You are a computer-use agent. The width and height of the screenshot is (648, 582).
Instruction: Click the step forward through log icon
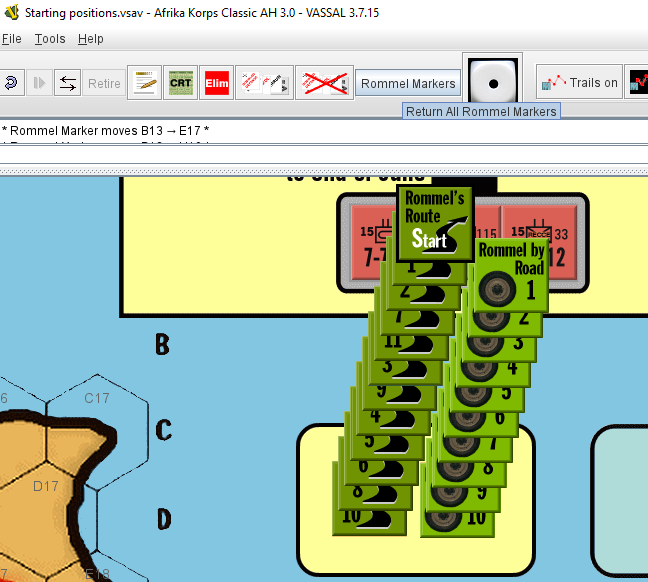[x=39, y=83]
